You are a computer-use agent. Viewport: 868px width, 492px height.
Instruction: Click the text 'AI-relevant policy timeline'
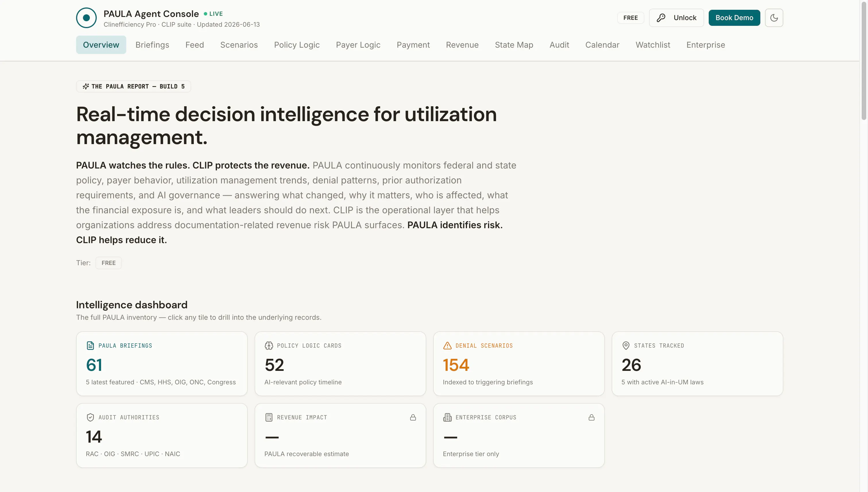(x=303, y=382)
